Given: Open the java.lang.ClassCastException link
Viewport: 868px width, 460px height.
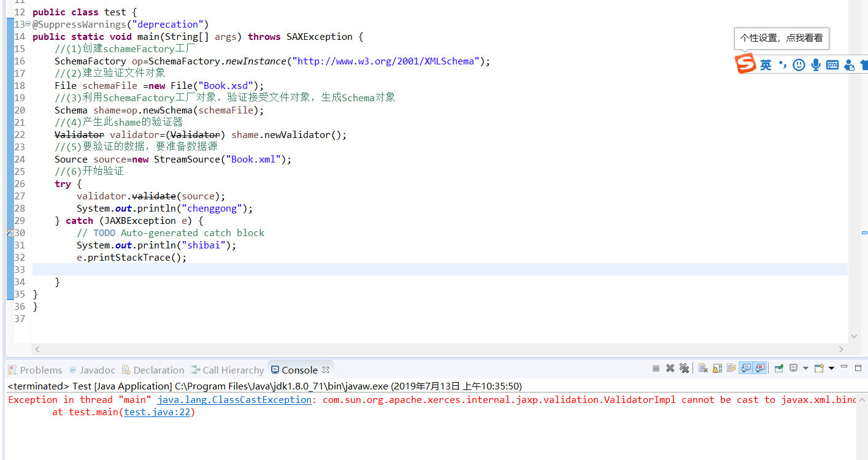Looking at the screenshot, I should (x=234, y=399).
